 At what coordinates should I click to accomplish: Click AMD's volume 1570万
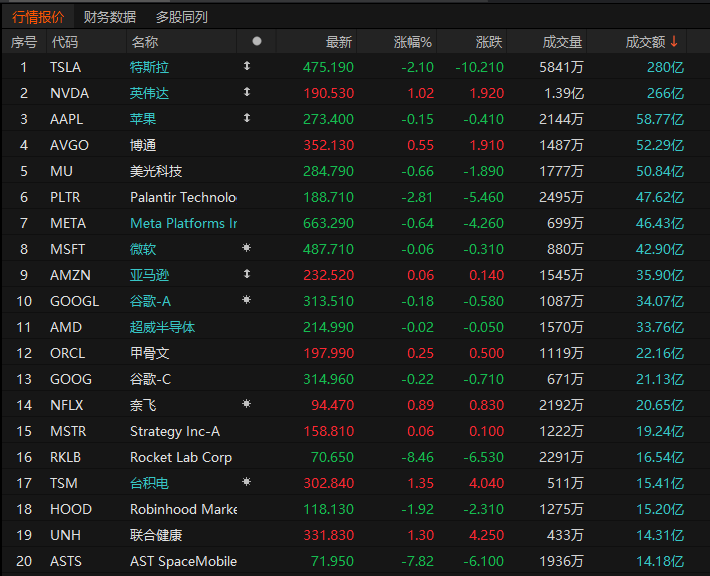[x=561, y=327]
